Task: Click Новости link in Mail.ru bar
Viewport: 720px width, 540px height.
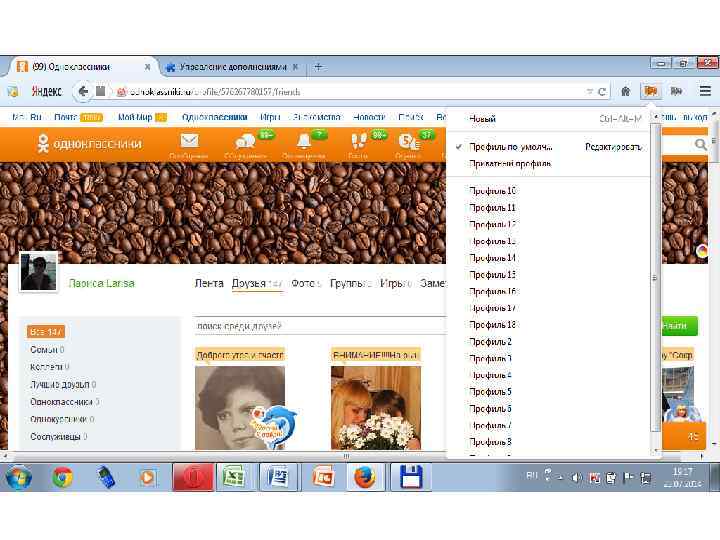Action: 369,117
